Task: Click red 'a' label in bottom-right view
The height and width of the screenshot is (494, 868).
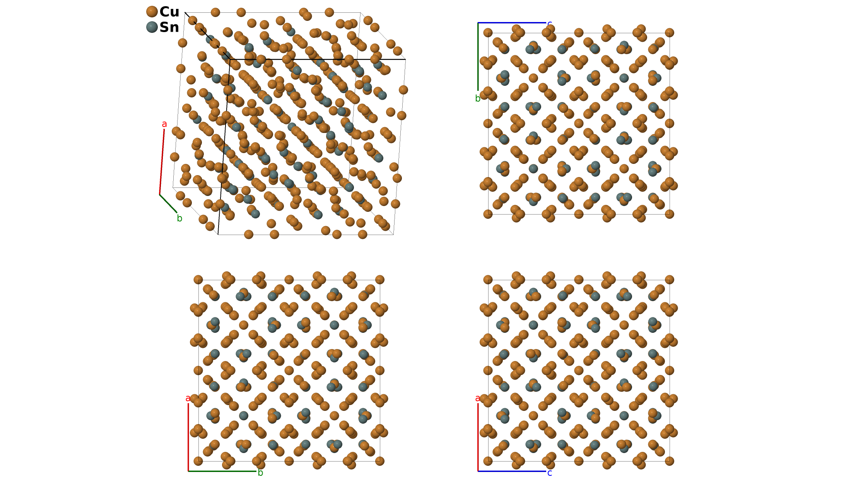Action: pos(478,398)
